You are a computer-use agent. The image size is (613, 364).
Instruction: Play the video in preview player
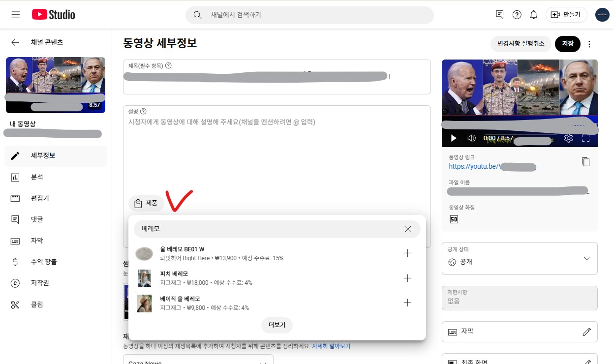click(454, 138)
